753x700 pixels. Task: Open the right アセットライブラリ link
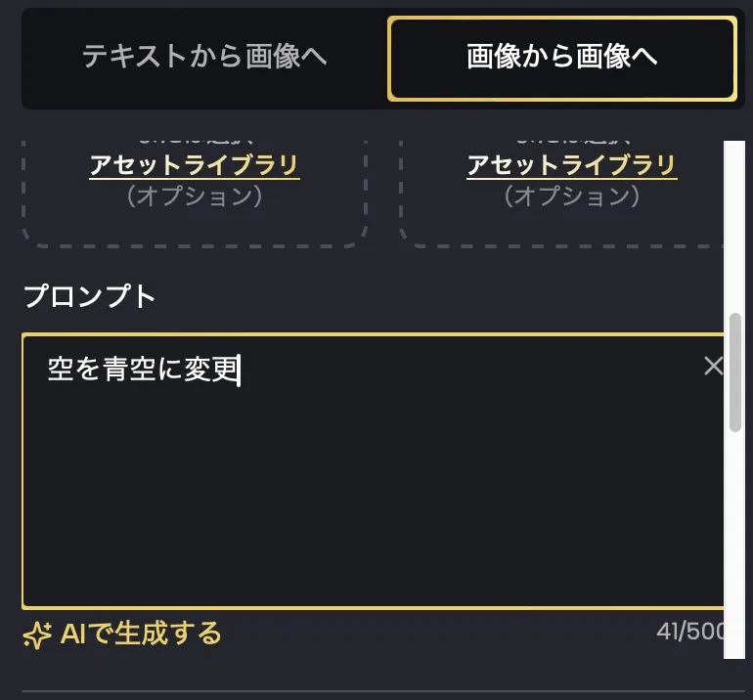(x=571, y=166)
